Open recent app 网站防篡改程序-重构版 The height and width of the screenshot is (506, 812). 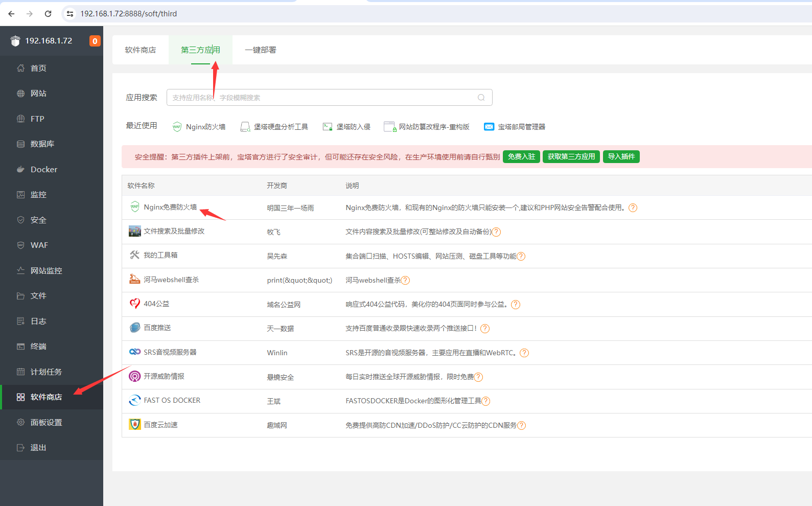pyautogui.click(x=427, y=127)
